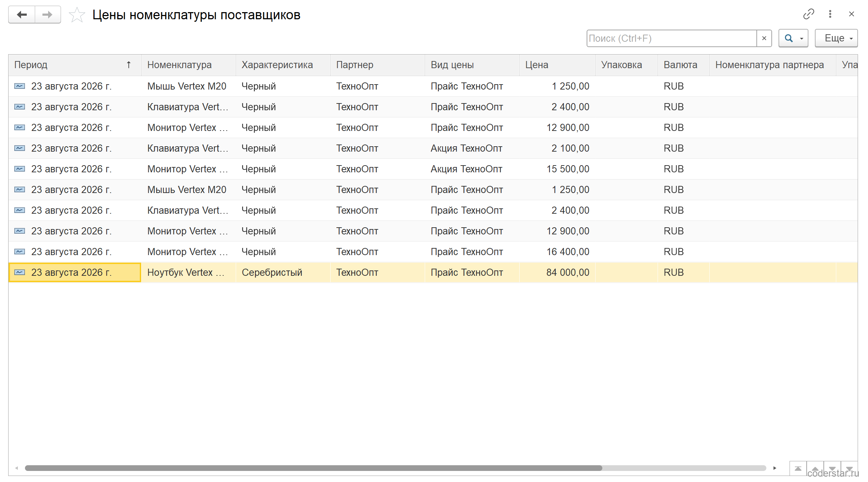Viewport: 868px width, 482px height.
Task: Clear the search field with the x button
Action: pos(764,38)
